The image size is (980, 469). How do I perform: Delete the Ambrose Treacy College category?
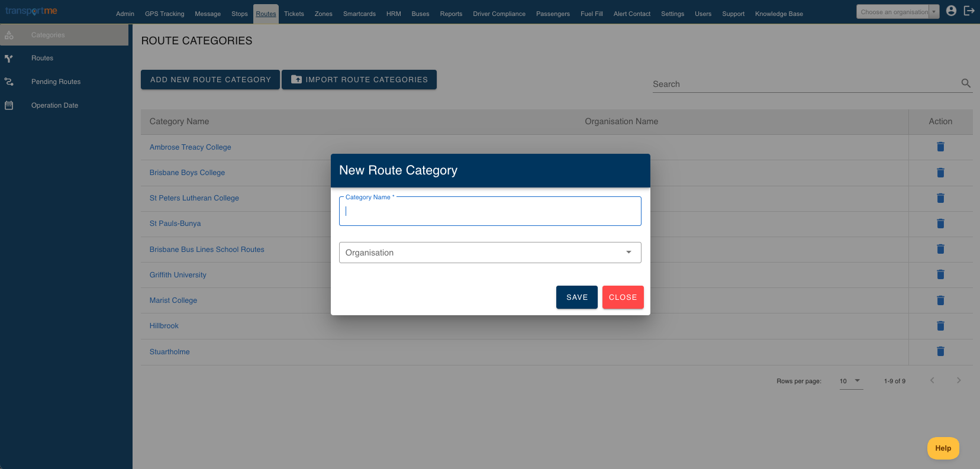tap(940, 147)
